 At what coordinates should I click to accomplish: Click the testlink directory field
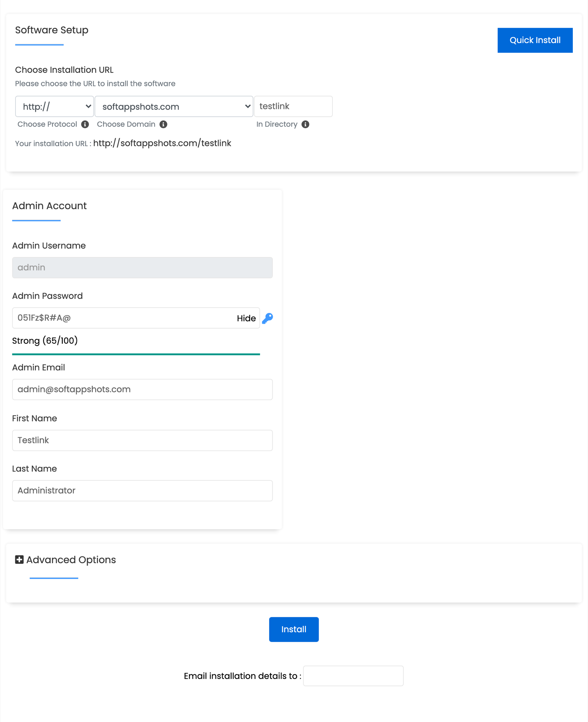[x=293, y=106]
